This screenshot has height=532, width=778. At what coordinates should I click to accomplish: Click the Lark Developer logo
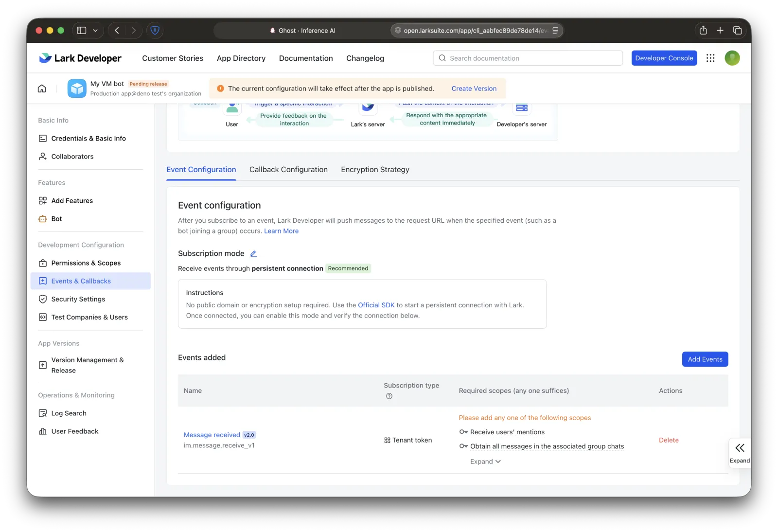point(80,58)
